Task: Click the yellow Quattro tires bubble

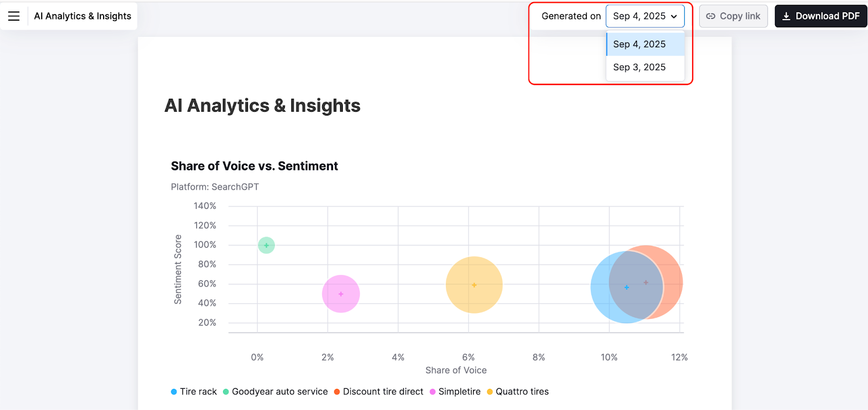Action: [x=474, y=285]
